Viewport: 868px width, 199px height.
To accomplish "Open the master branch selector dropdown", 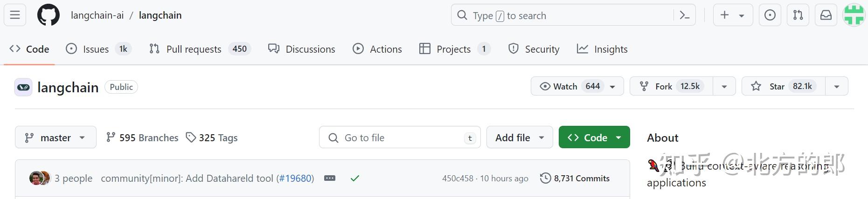I will (56, 137).
